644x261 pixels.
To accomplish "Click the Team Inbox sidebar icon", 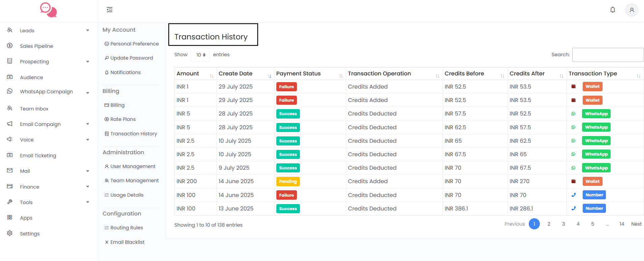I will tap(10, 108).
